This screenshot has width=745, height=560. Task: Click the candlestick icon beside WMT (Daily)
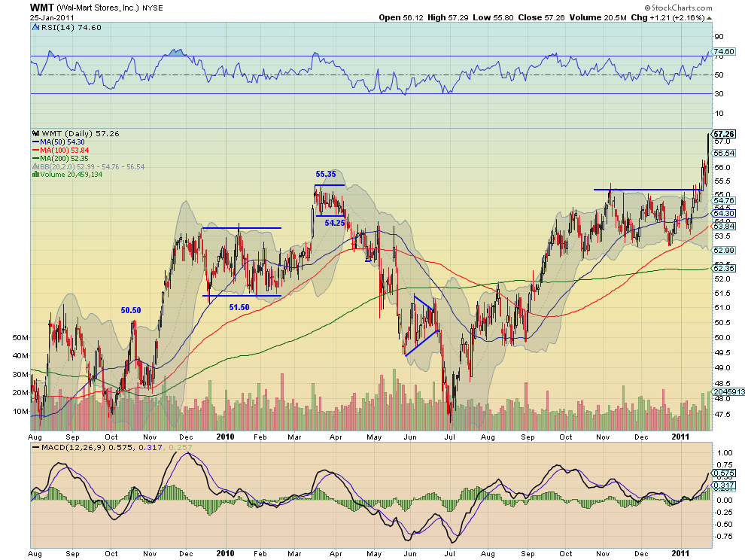(x=36, y=133)
